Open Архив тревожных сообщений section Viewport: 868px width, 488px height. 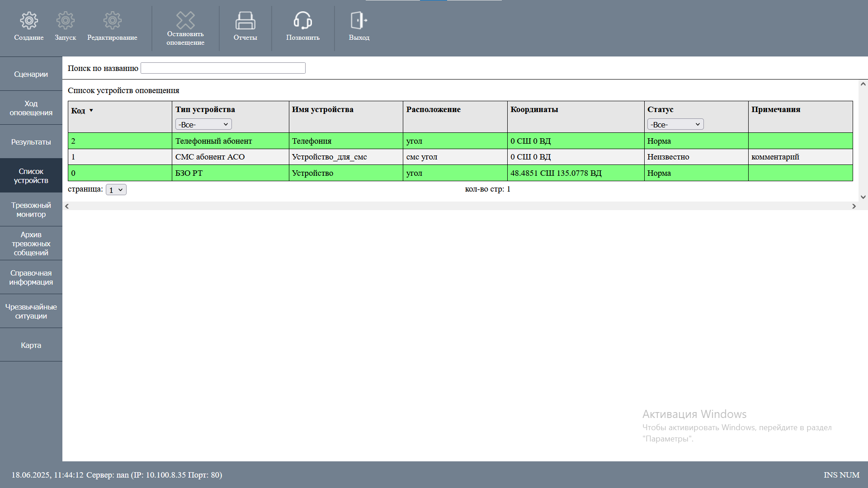tap(31, 244)
